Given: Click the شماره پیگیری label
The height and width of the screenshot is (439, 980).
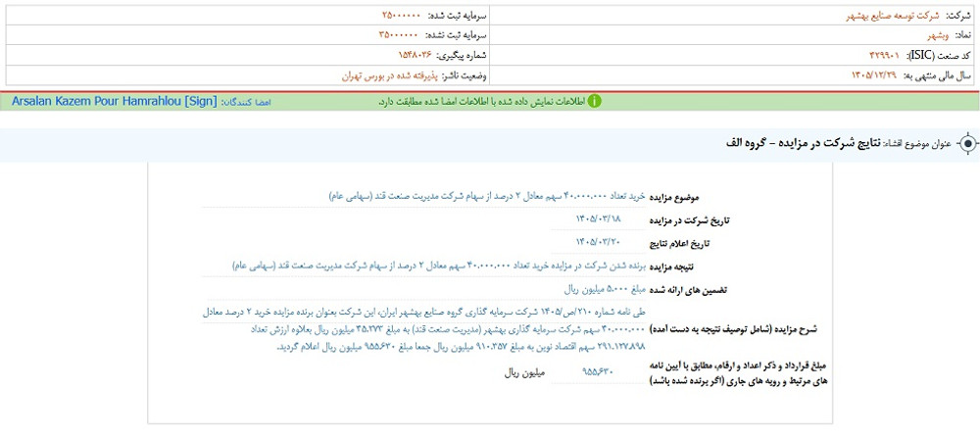Looking at the screenshot, I should point(462,56).
